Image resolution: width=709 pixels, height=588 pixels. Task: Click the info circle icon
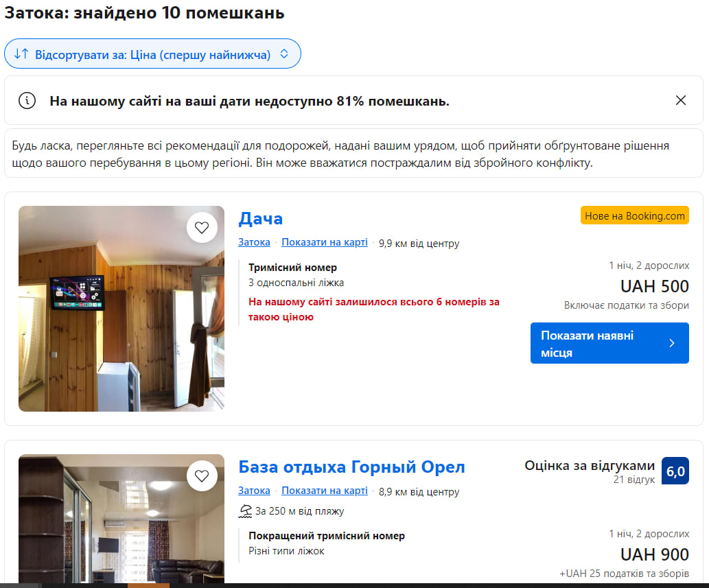click(27, 100)
